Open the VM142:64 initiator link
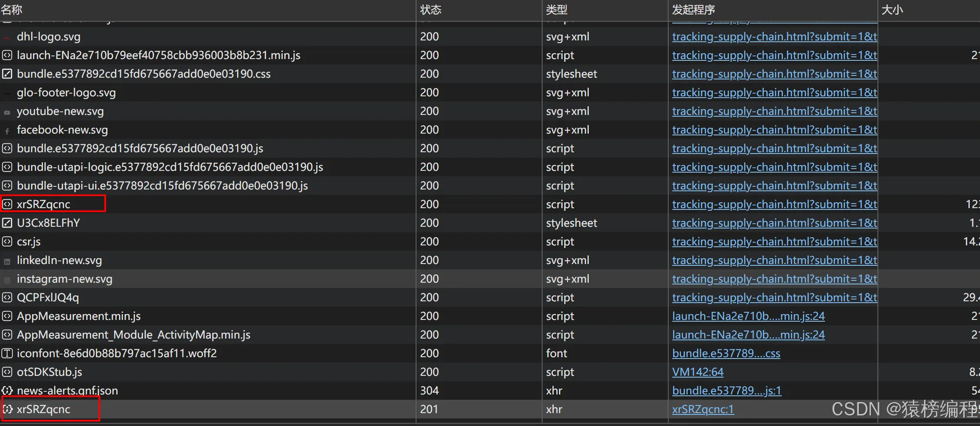Screen dimensions: 980x426 point(698,372)
